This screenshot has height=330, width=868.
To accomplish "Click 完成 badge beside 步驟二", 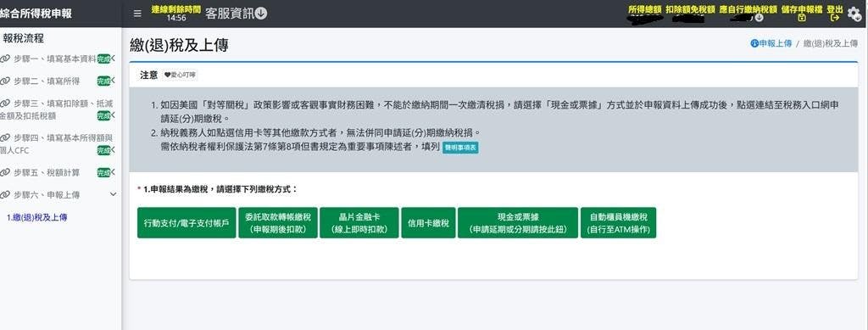I will (103, 81).
